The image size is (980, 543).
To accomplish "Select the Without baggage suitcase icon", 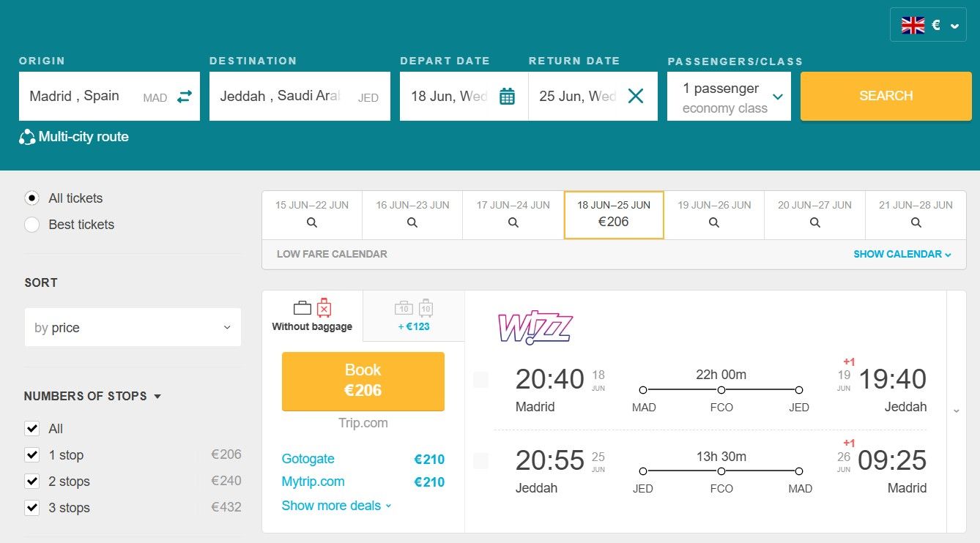I will (300, 308).
